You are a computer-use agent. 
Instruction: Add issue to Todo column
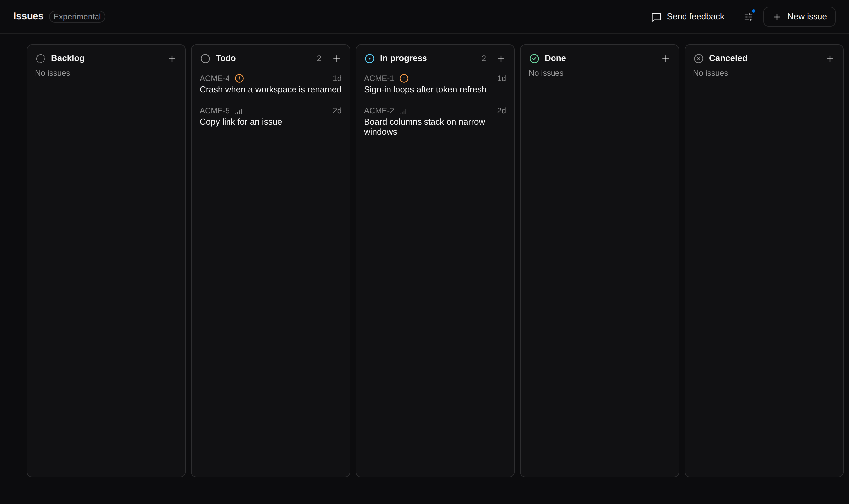pyautogui.click(x=337, y=59)
